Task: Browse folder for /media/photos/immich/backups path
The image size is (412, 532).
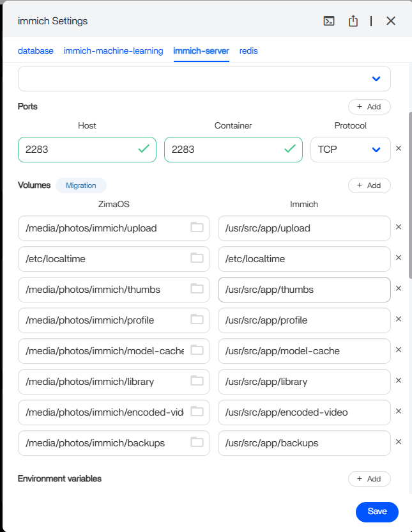Action: pyautogui.click(x=197, y=442)
